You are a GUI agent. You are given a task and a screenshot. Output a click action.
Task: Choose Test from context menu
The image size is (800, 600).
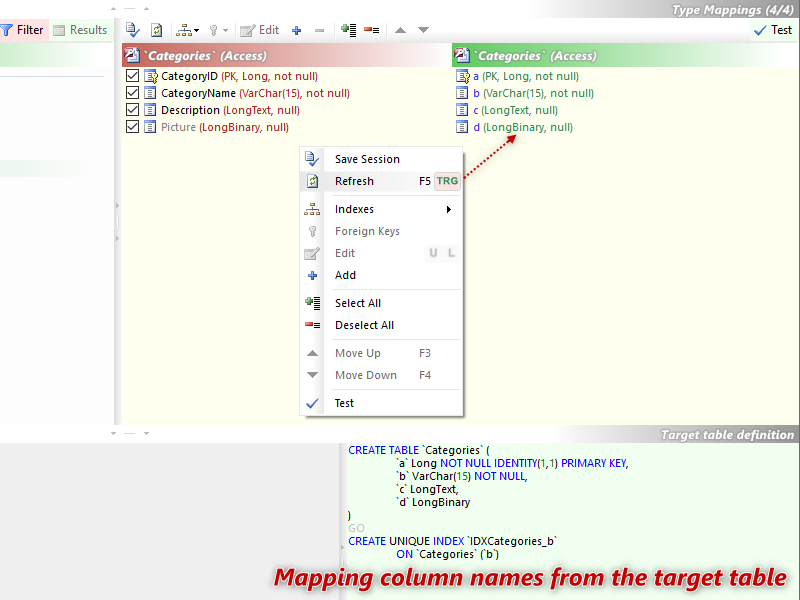(x=382, y=403)
